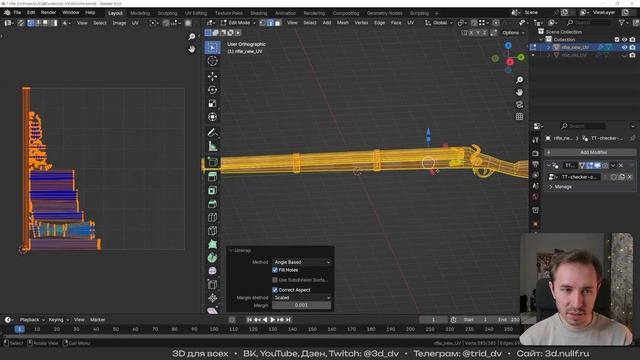Switch to edge select mode
The image size is (640, 360).
270,23
